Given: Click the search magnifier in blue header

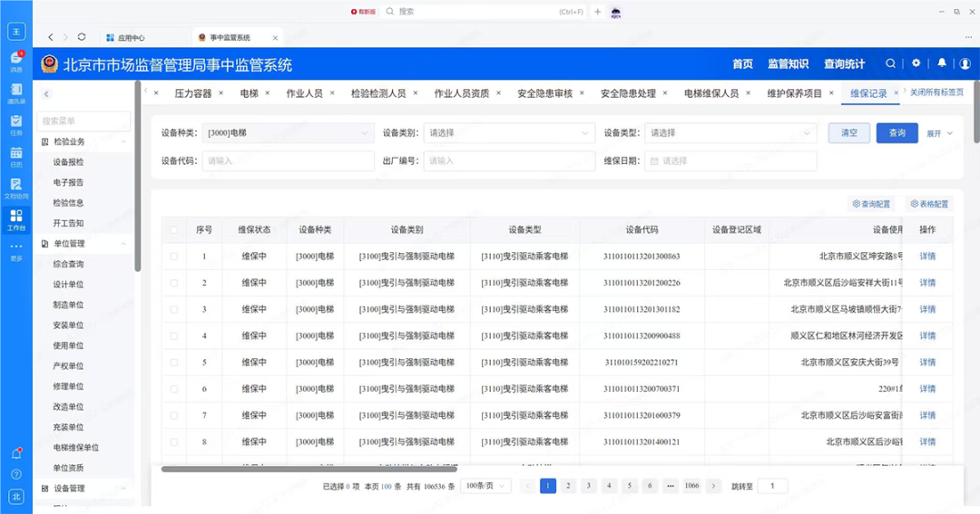Looking at the screenshot, I should 890,63.
